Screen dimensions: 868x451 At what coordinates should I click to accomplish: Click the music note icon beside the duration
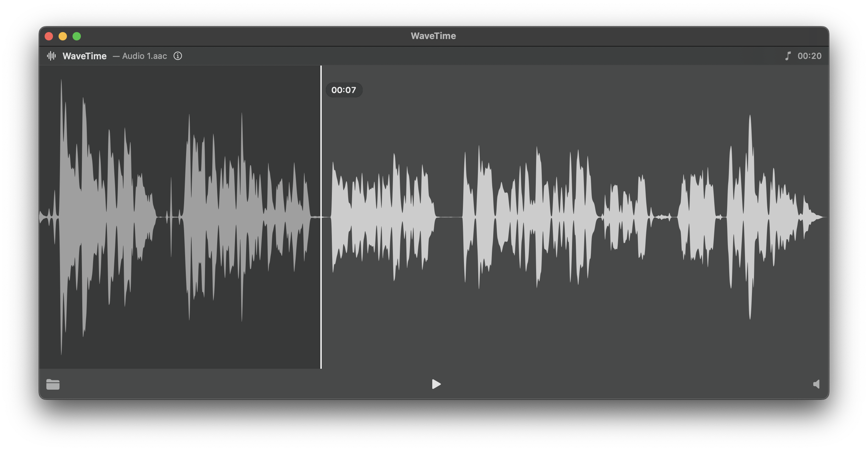788,56
